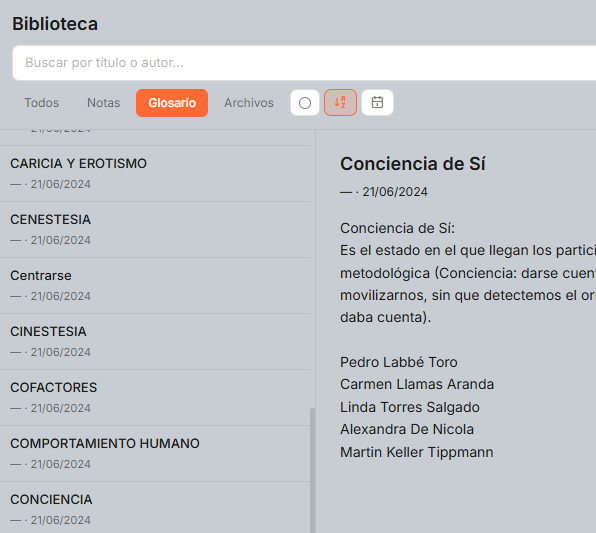596x533 pixels.
Task: Open the Notas tab
Action: point(103,103)
